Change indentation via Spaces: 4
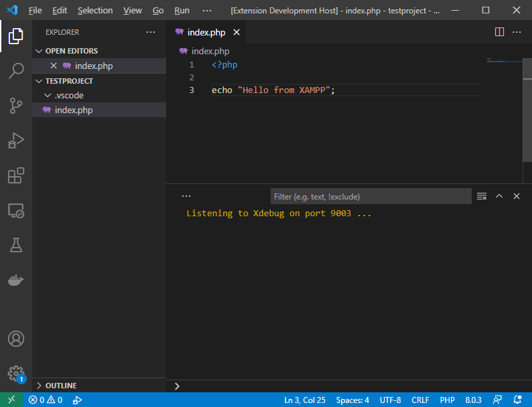The width and height of the screenshot is (532, 407). 352,400
